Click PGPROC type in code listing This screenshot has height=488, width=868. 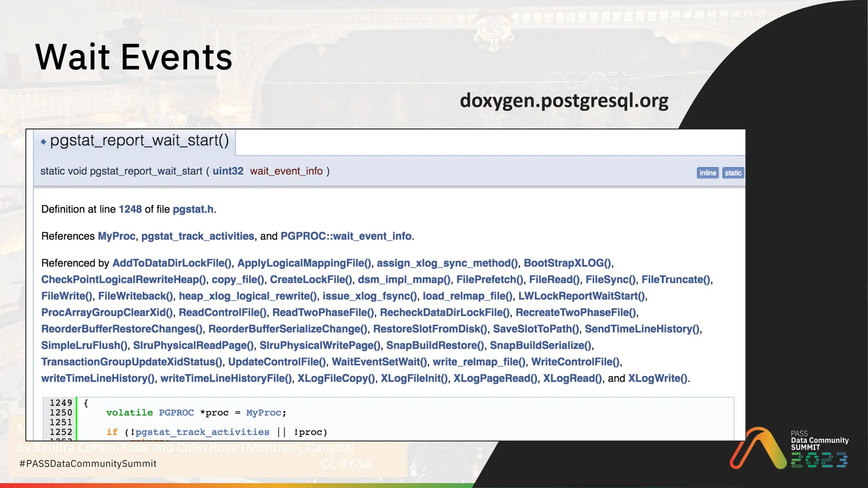[176, 413]
